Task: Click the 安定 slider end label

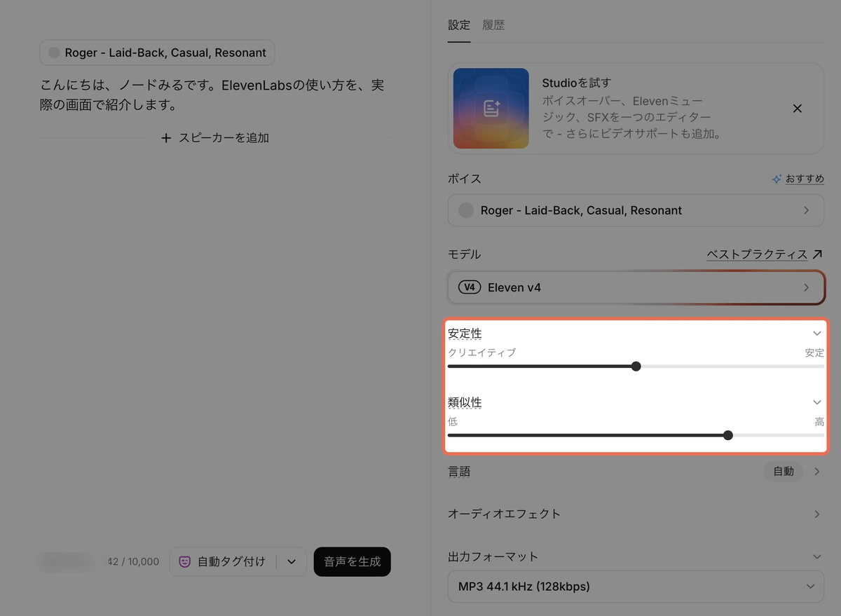Action: tap(814, 353)
